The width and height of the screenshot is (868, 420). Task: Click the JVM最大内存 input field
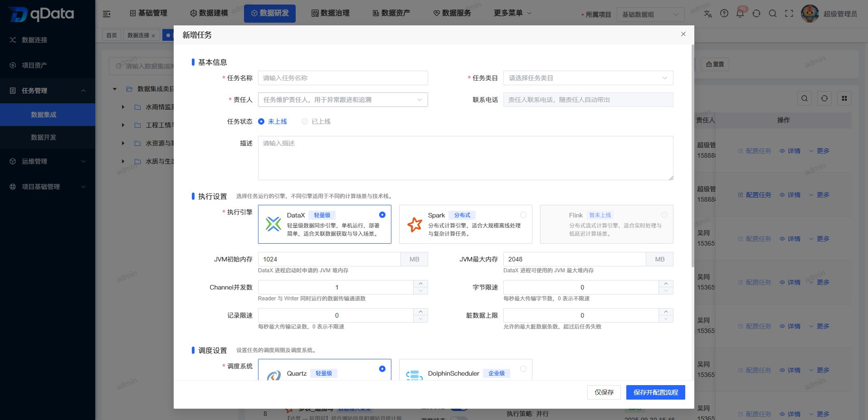[575, 259]
